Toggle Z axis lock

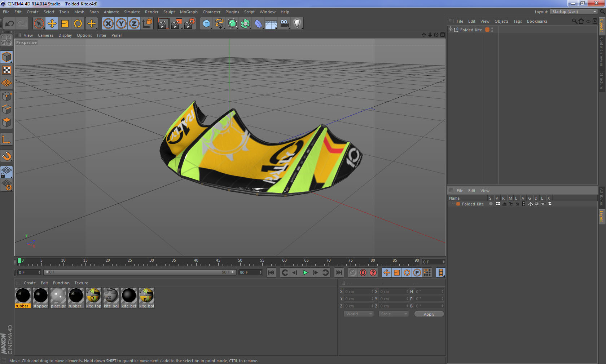tap(134, 24)
